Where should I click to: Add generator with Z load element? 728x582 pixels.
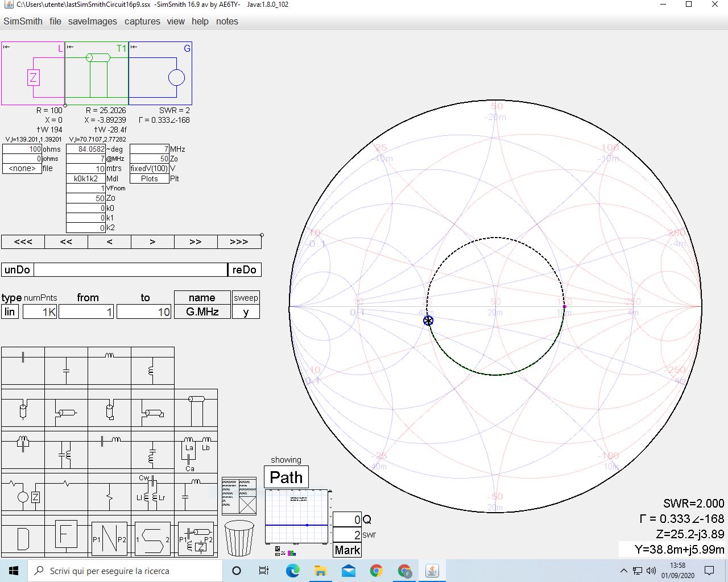click(23, 493)
